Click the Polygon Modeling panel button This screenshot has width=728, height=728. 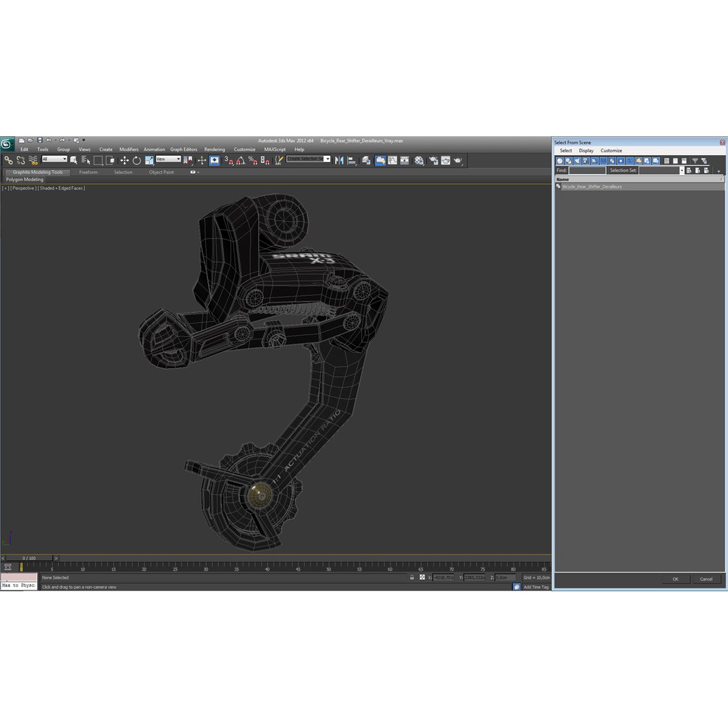25,180
